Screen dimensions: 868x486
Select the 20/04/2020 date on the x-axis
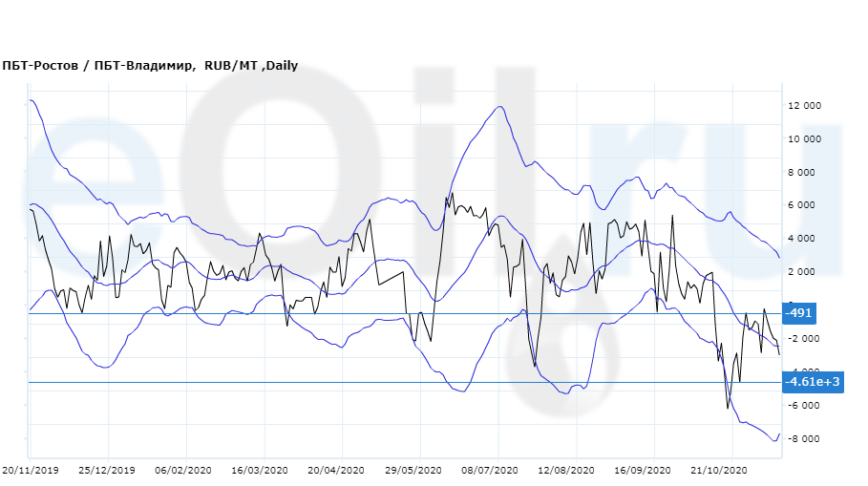click(x=336, y=471)
